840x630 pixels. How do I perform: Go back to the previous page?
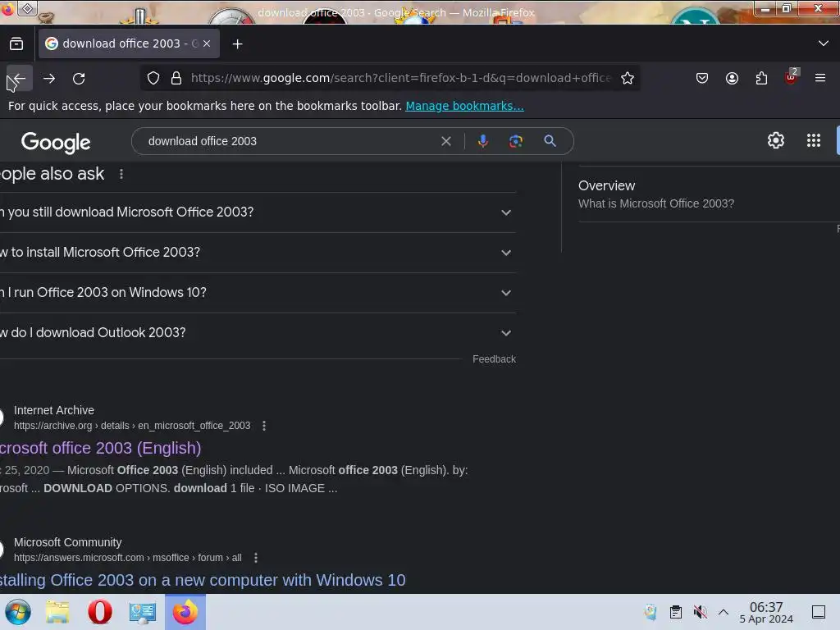click(20, 78)
